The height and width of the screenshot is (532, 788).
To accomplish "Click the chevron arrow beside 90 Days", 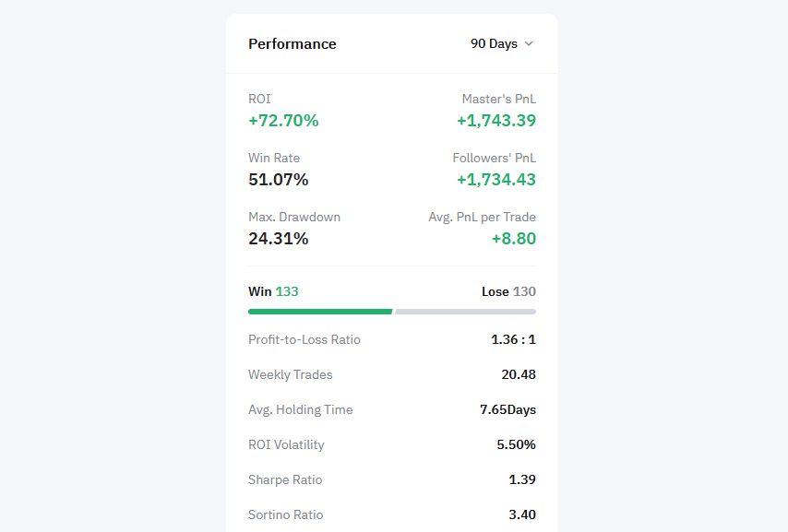I will click(x=529, y=44).
